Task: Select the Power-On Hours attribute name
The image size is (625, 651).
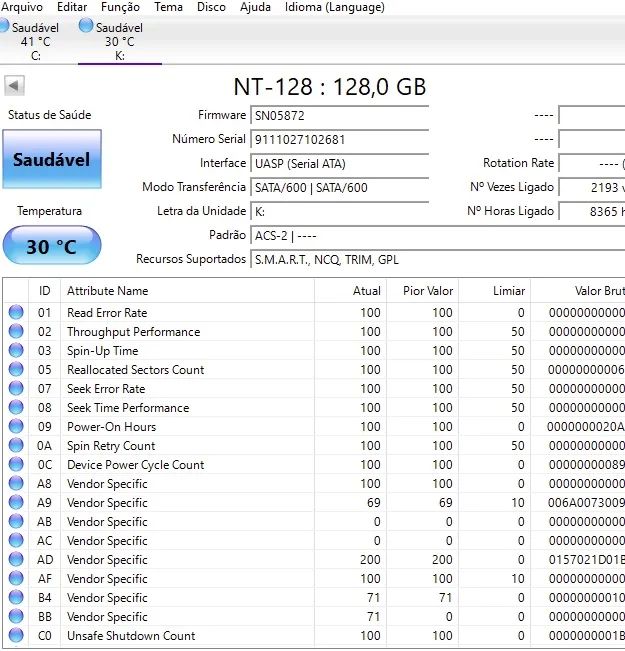Action: point(112,427)
